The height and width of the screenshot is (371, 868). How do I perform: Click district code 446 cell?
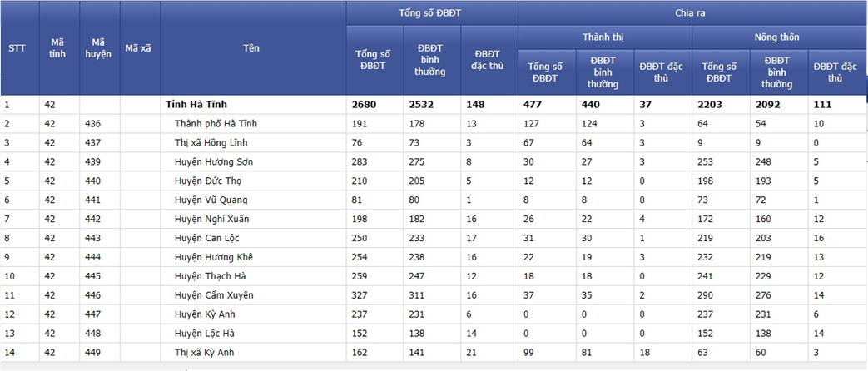point(100,295)
